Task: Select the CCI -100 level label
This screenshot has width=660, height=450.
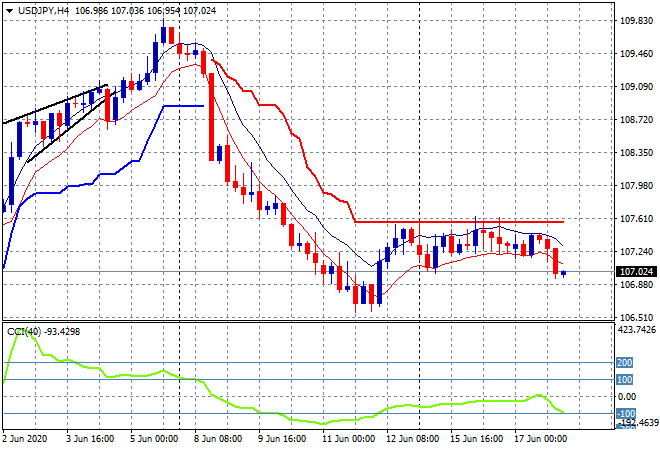Action: click(625, 413)
